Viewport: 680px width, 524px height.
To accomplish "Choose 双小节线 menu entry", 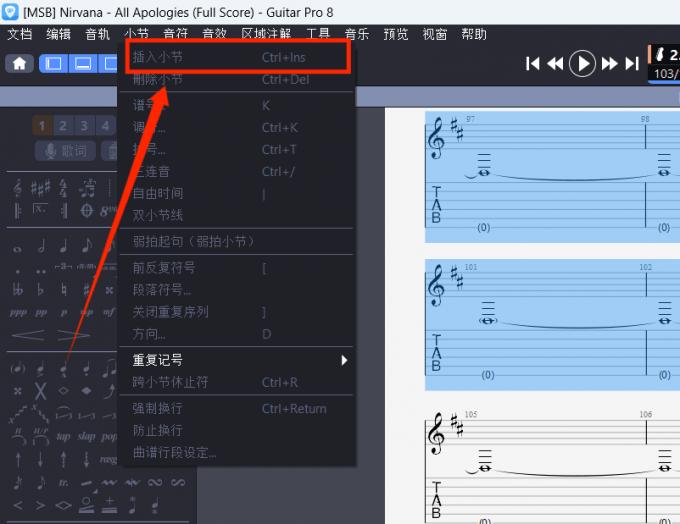I will [x=237, y=215].
